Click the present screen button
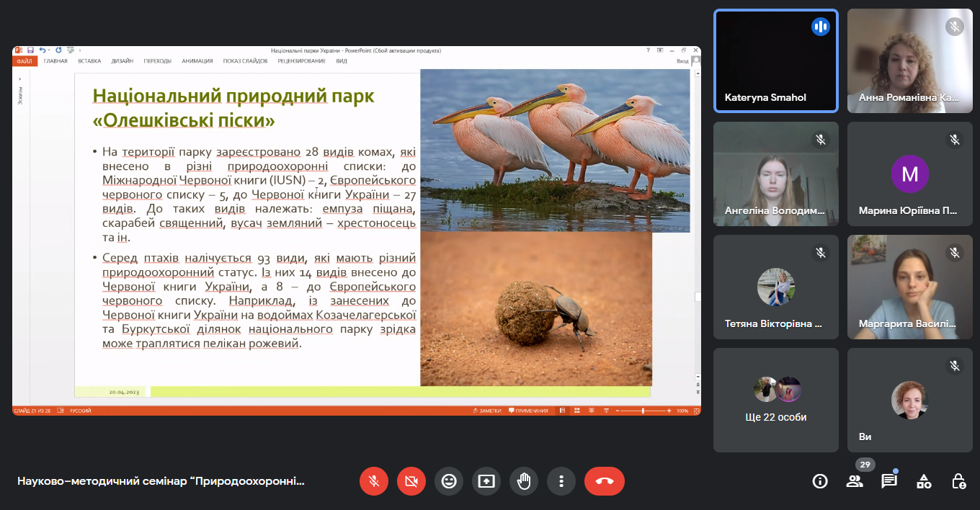This screenshot has width=980, height=510. (486, 481)
